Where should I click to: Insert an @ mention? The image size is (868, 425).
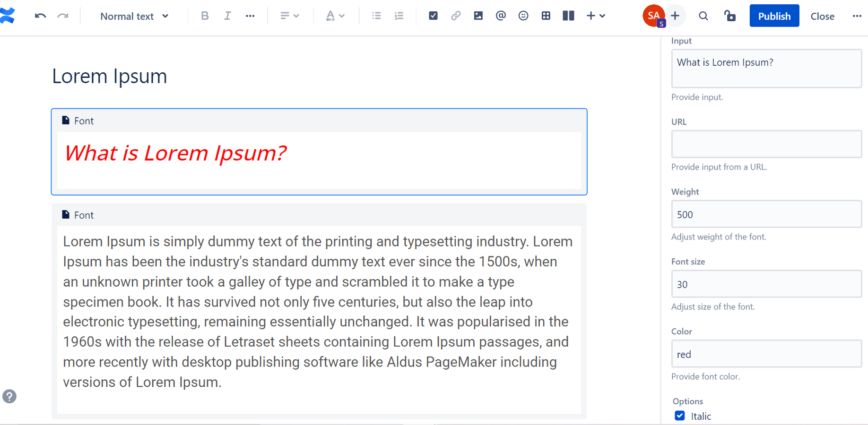pos(501,16)
